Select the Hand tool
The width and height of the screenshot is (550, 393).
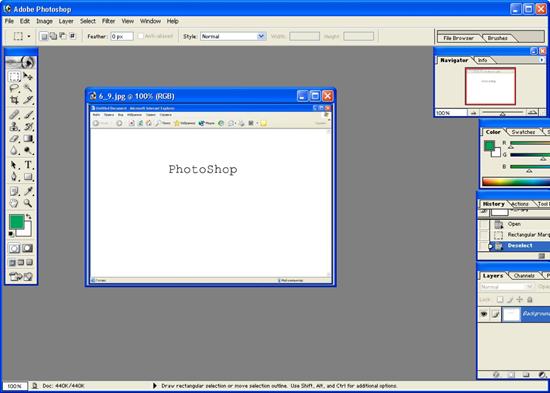(14, 203)
